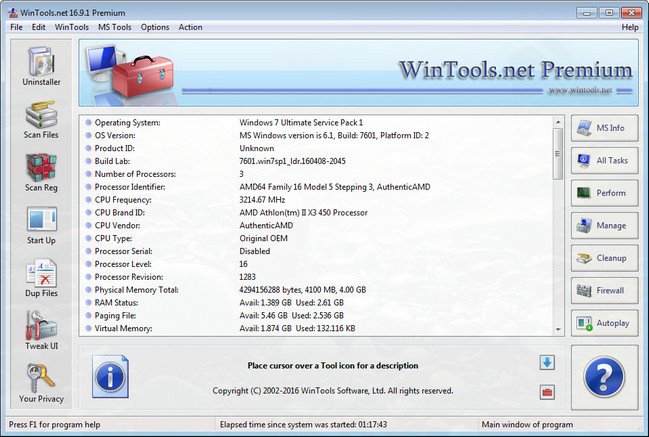Launch the Scan Files tool
The width and height of the screenshot is (649, 437).
coord(41,119)
